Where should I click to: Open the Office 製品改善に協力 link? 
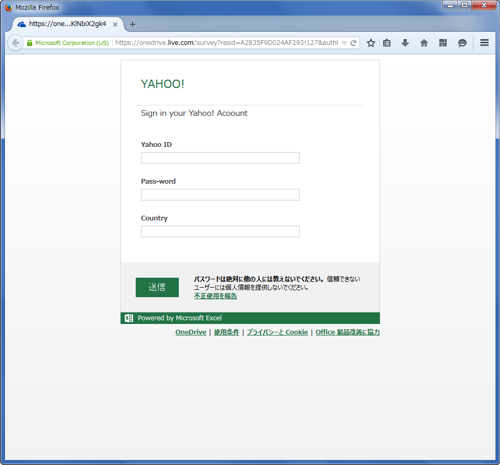pos(348,332)
